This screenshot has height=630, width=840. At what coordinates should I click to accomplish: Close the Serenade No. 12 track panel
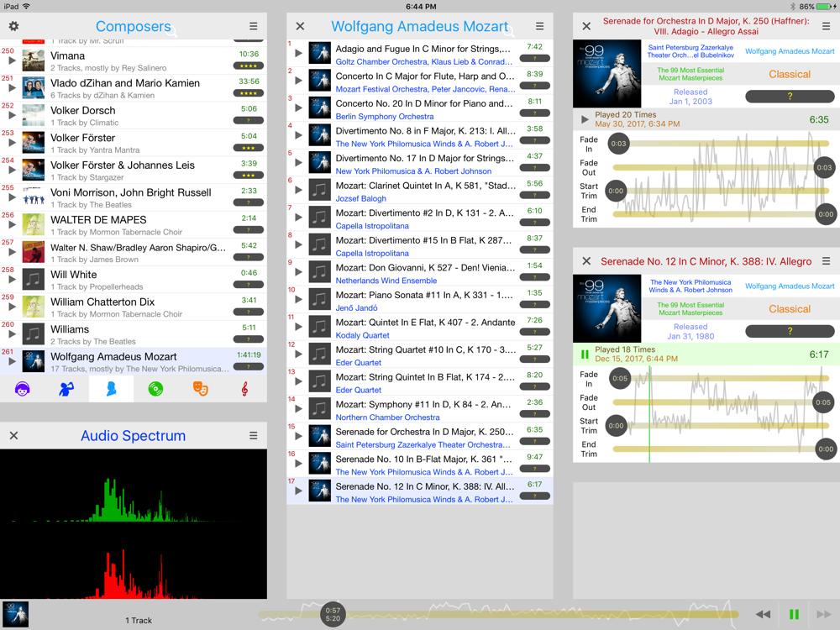(x=586, y=261)
